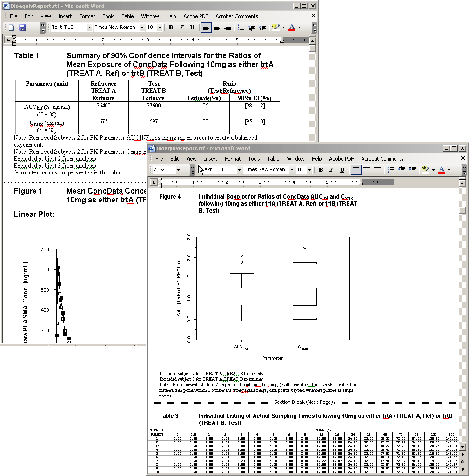Click Select Browse Object button on scrollbar
469x476 pixels.
click(x=462, y=461)
